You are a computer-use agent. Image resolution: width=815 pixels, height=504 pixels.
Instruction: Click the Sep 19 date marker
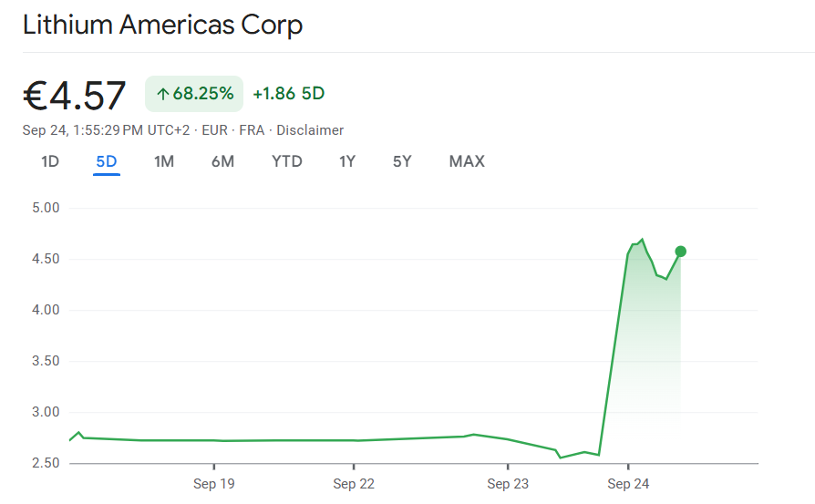[214, 484]
